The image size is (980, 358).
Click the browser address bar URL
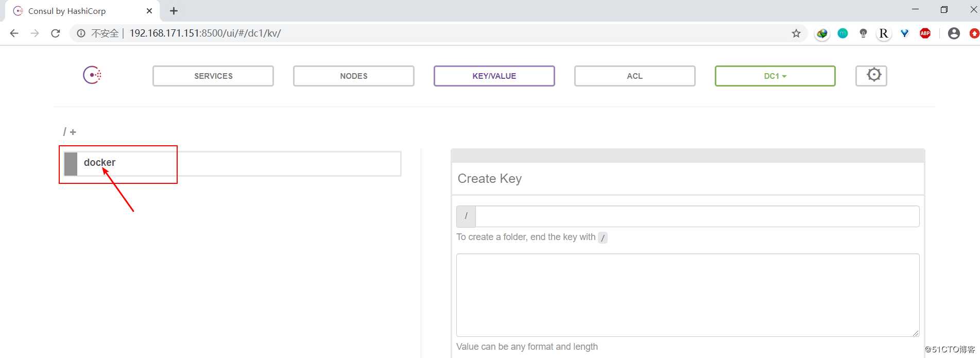(x=205, y=33)
